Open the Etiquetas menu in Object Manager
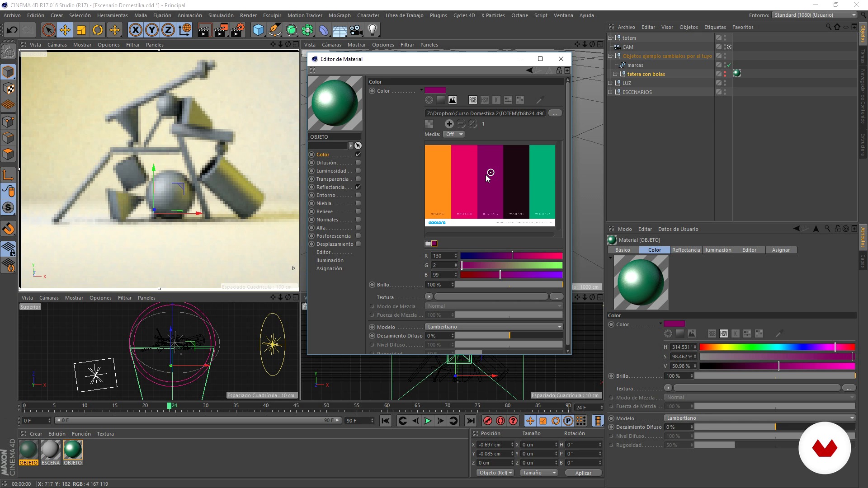This screenshot has height=488, width=868. (x=715, y=27)
